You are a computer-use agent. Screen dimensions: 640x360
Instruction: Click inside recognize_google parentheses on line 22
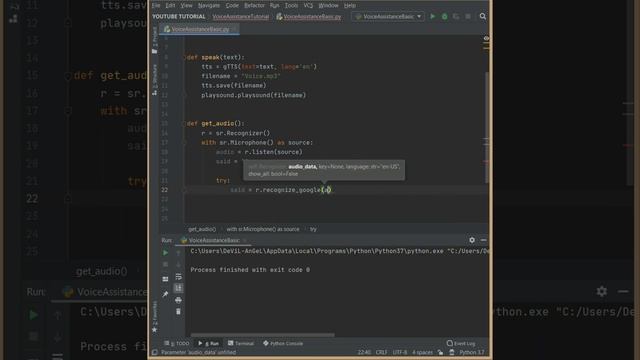[327, 190]
